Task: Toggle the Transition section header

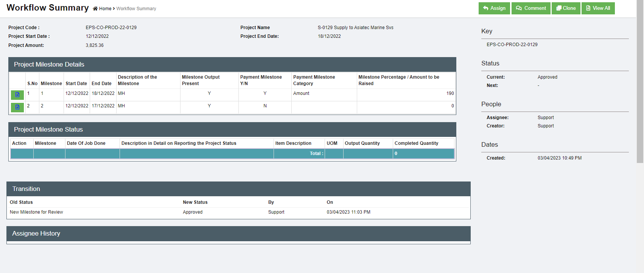Action: click(238, 189)
